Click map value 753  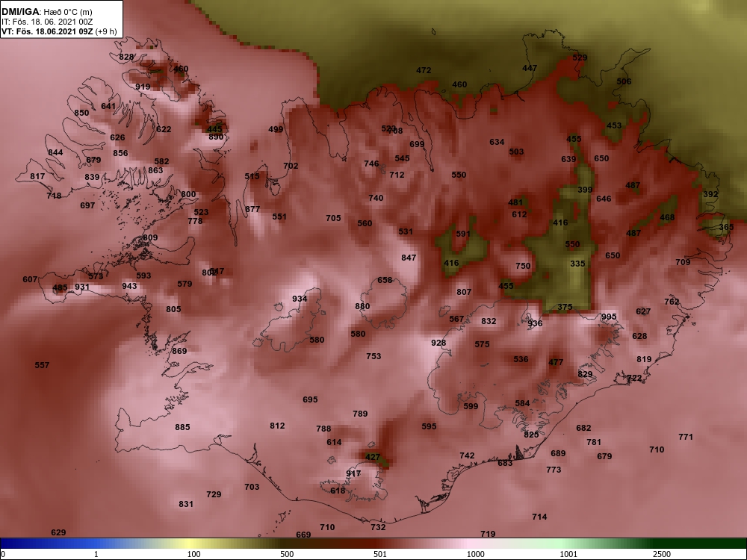coord(373,355)
